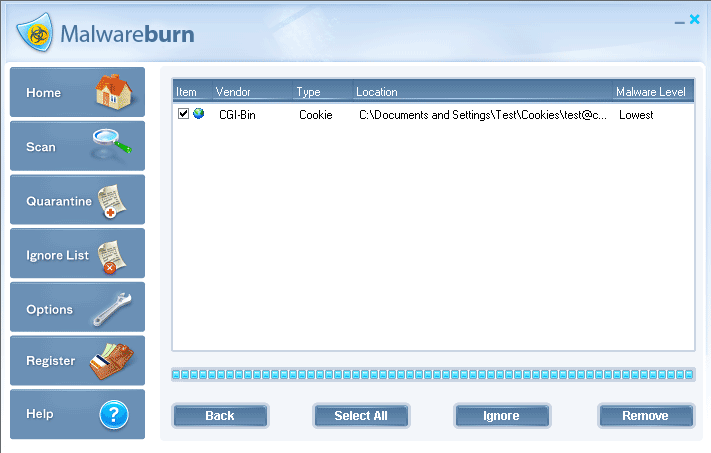Viewport: 711px width, 453px height.
Task: Click the Ignore button
Action: (x=502, y=416)
